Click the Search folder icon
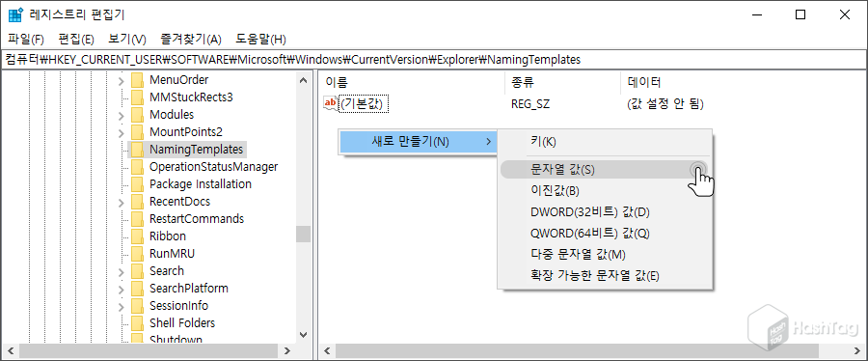Viewport: 868px width, 361px height. click(x=137, y=270)
